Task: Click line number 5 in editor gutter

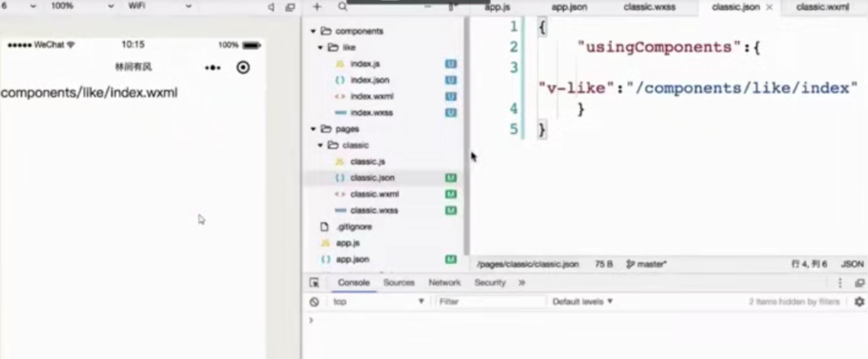Action: 514,130
